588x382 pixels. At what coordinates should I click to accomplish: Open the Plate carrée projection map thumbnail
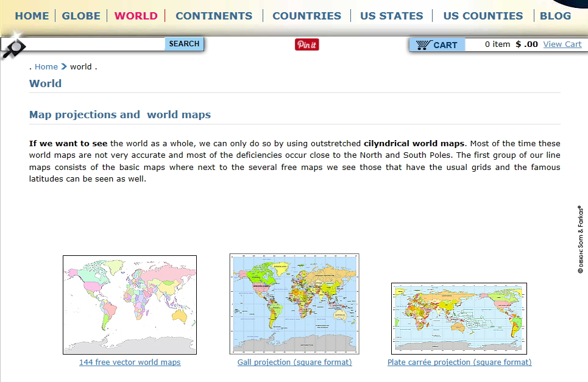(x=459, y=318)
